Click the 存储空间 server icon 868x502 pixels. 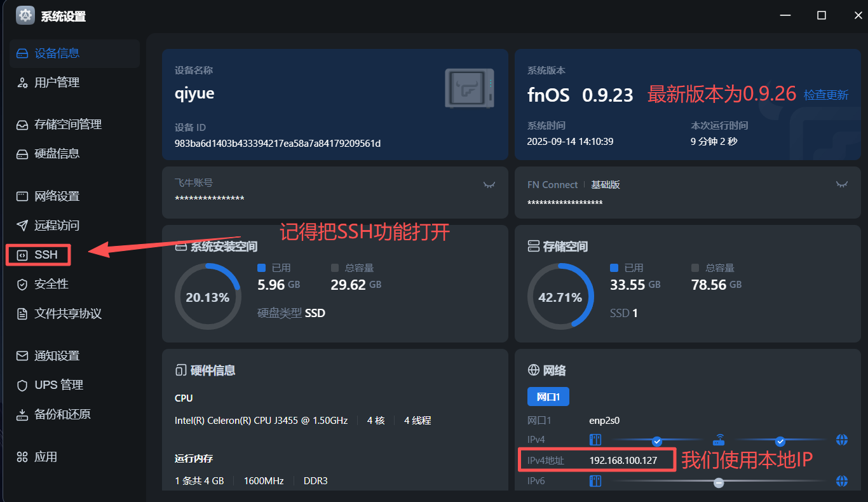533,247
